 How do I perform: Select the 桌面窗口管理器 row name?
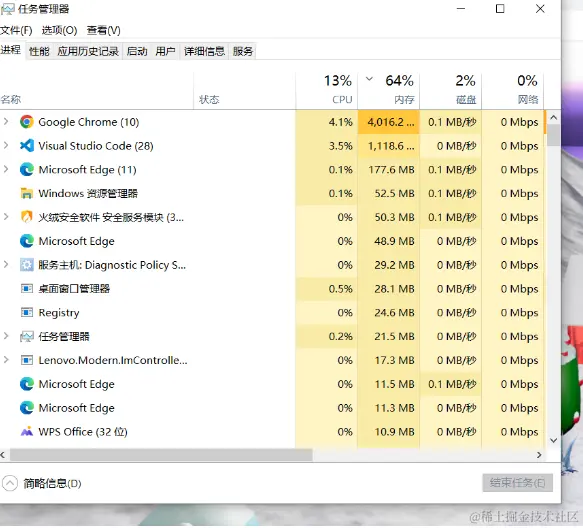click(x=74, y=289)
